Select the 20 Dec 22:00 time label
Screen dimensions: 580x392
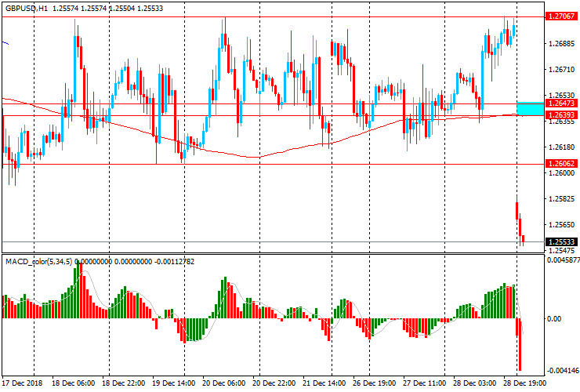tap(274, 384)
